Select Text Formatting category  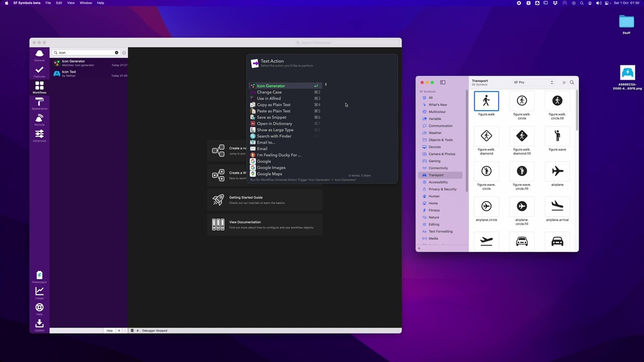[440, 231]
